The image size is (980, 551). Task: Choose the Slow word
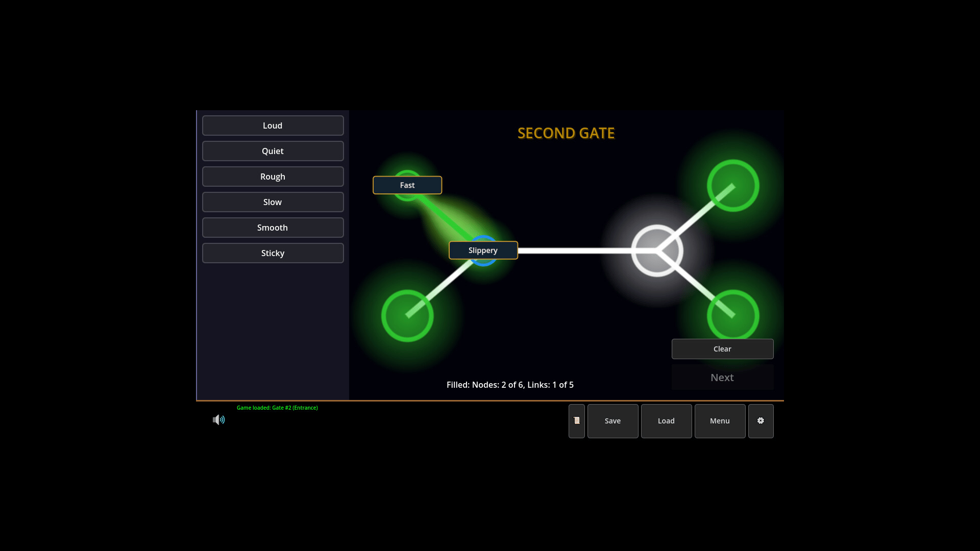click(273, 202)
